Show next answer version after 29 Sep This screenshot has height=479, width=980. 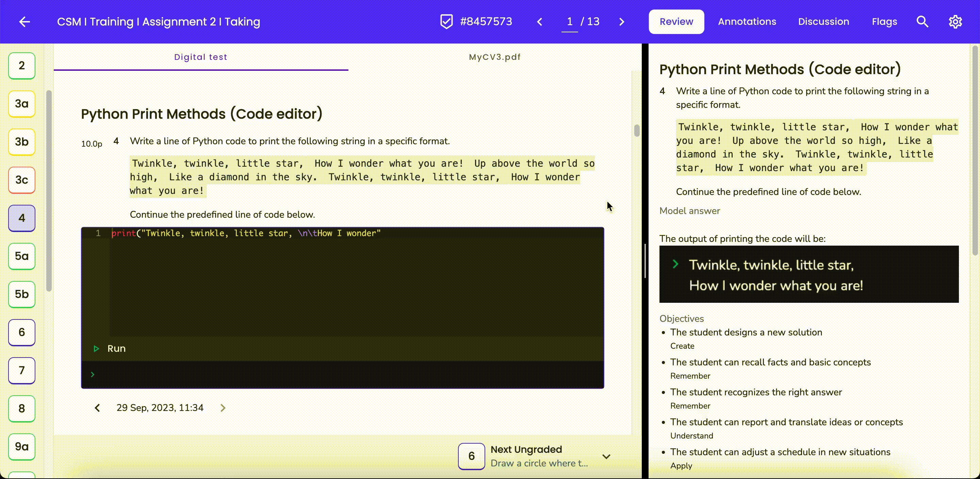click(x=223, y=408)
